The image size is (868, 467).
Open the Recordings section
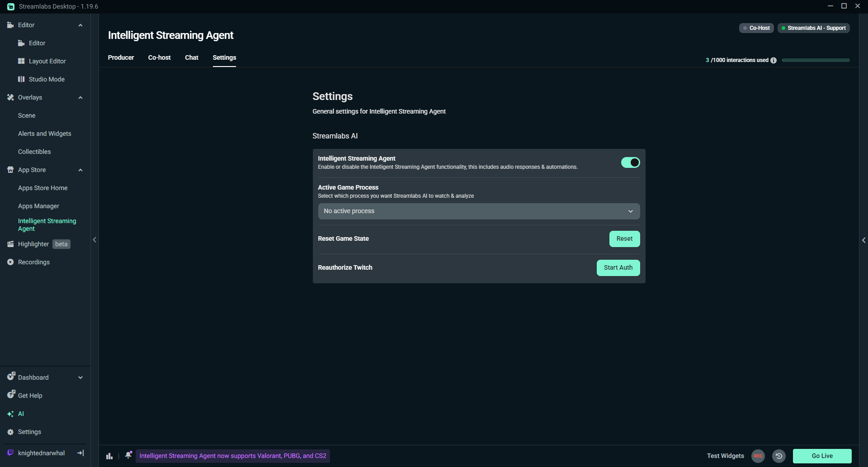(34, 262)
